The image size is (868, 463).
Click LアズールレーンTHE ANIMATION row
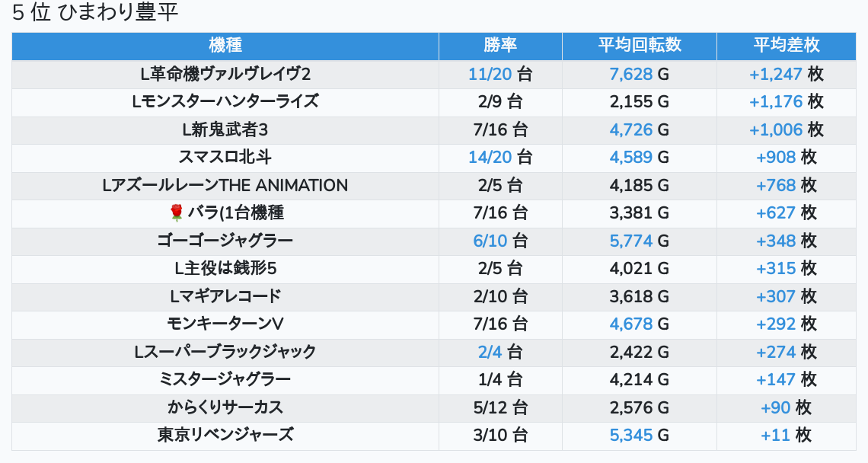click(225, 185)
